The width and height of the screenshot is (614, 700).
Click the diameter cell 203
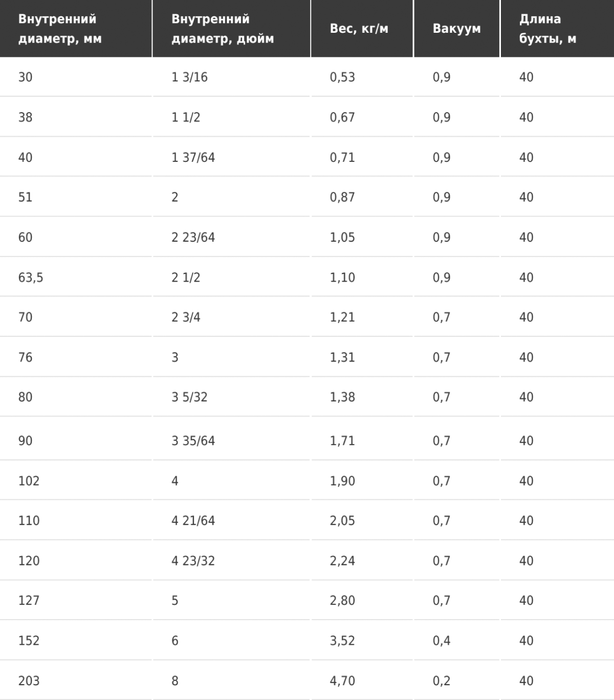[76, 681]
